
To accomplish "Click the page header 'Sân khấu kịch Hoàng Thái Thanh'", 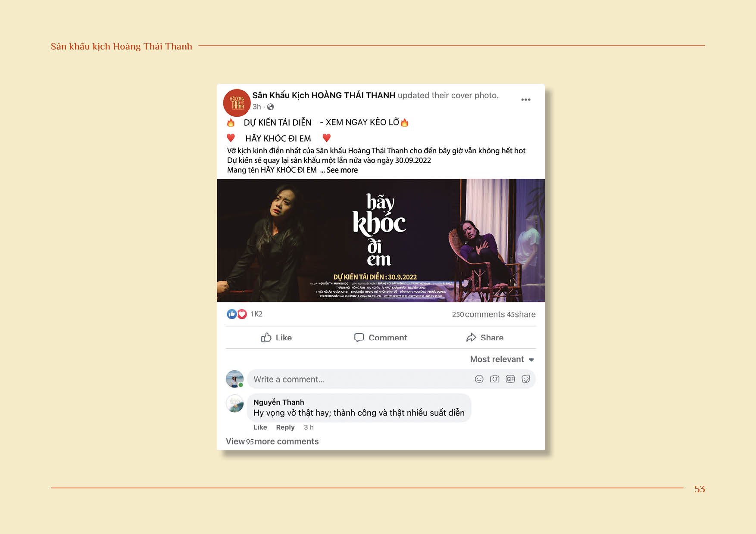I will click(122, 46).
